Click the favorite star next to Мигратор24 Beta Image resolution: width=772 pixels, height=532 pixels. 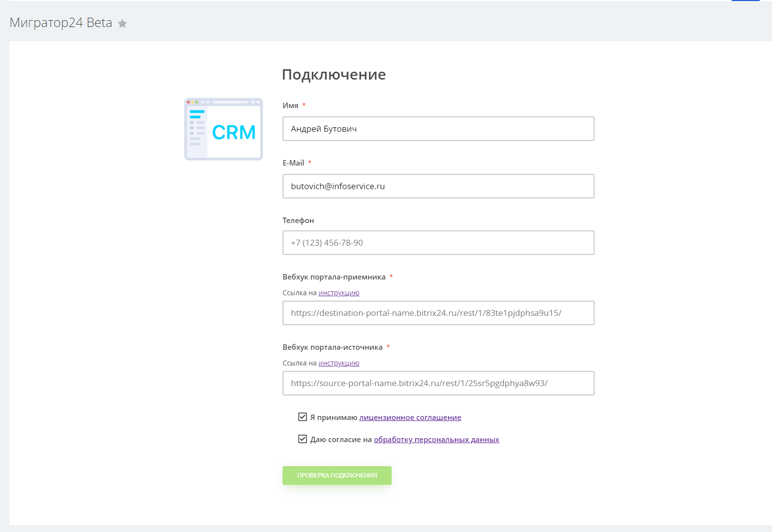coord(122,24)
